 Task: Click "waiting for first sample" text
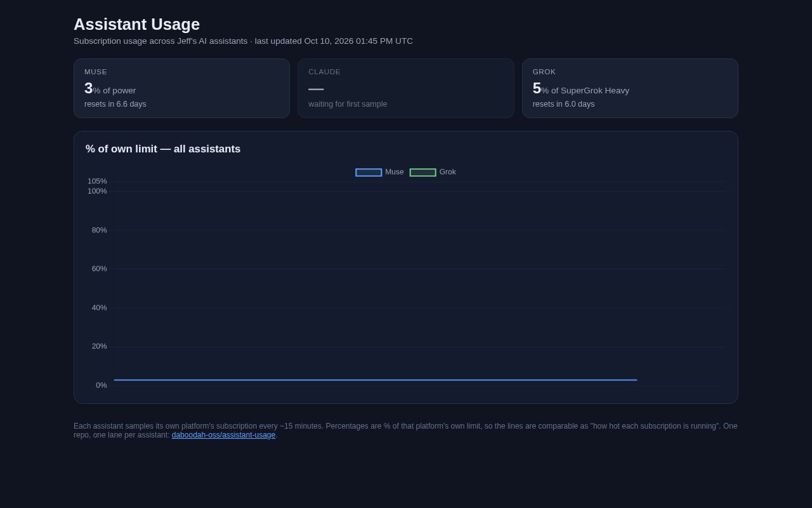[x=348, y=104]
